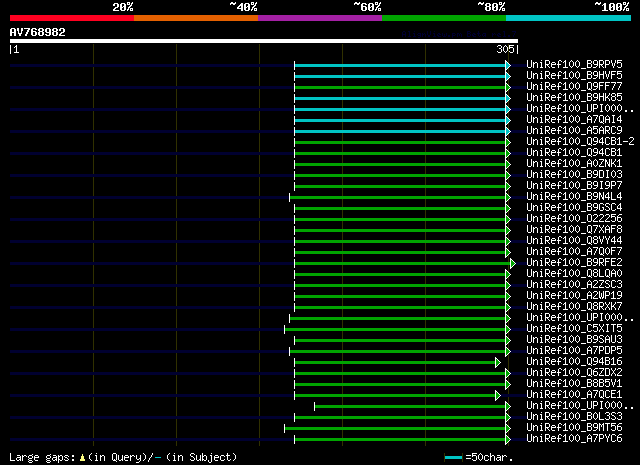
Task: Click the arrowhead ending the B9RFE2 alignment
Action: (x=513, y=264)
